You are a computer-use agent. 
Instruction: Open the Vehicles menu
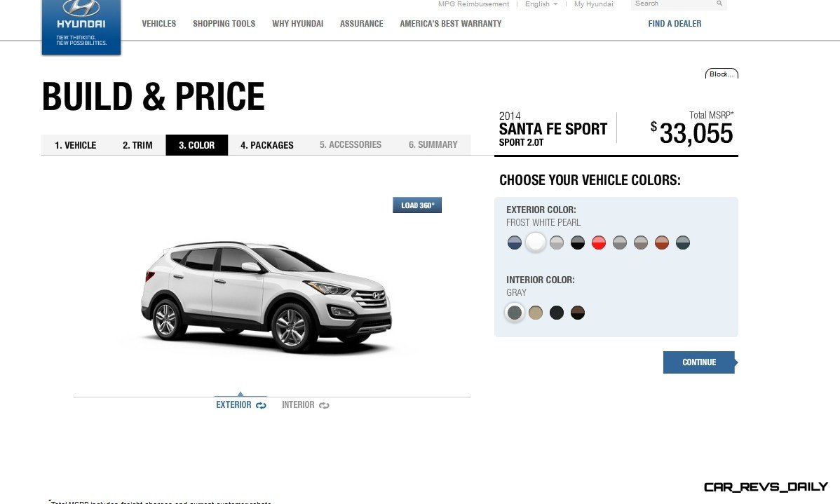pos(159,24)
